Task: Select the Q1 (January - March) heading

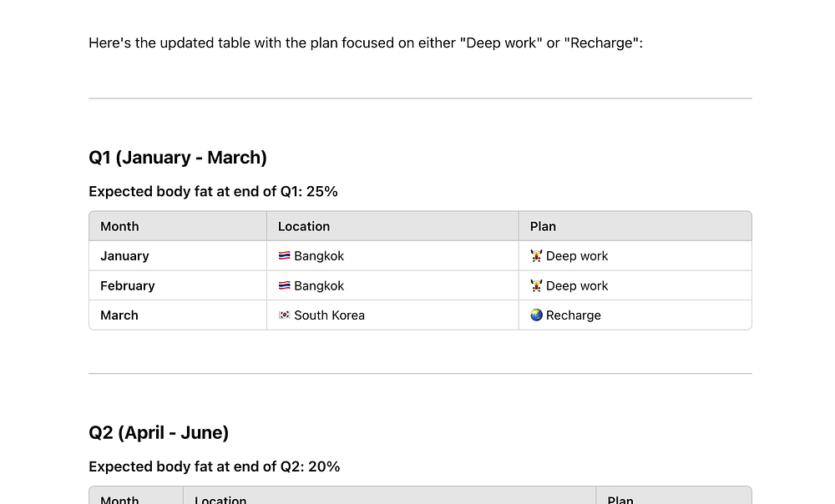Action: click(x=178, y=158)
